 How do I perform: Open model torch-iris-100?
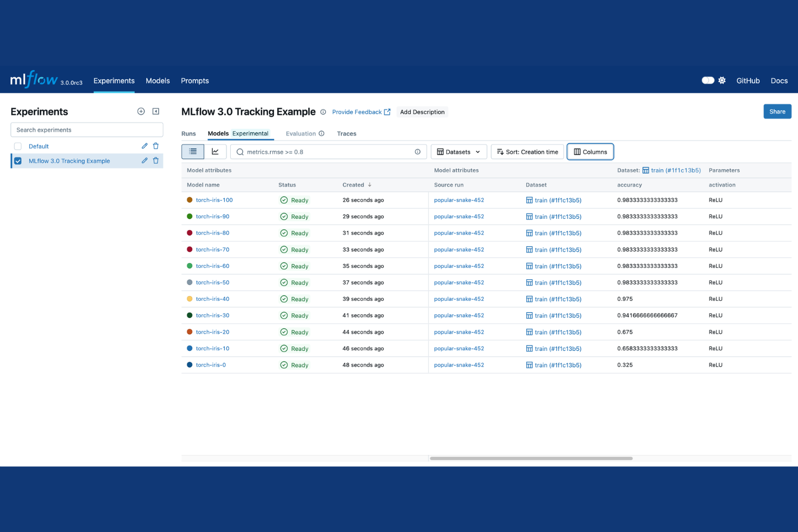point(214,200)
